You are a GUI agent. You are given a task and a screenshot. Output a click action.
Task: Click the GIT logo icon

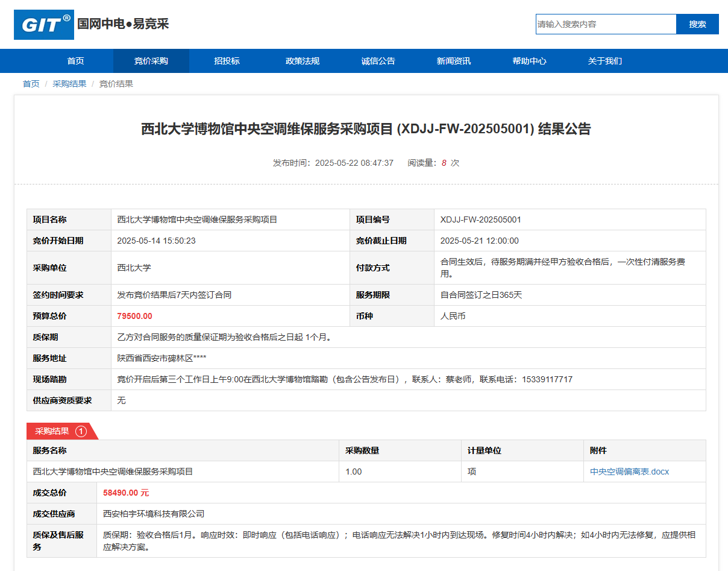tap(43, 25)
